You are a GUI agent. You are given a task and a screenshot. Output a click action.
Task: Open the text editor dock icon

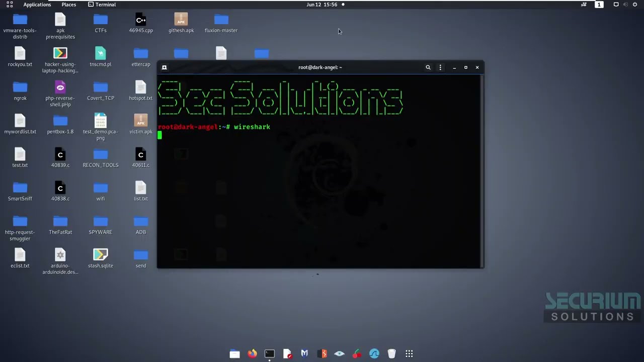(x=287, y=354)
